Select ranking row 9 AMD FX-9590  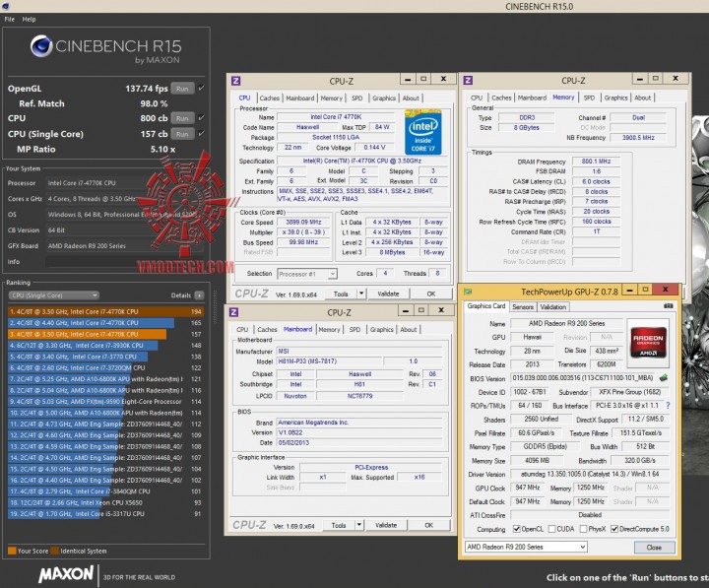click(x=105, y=401)
